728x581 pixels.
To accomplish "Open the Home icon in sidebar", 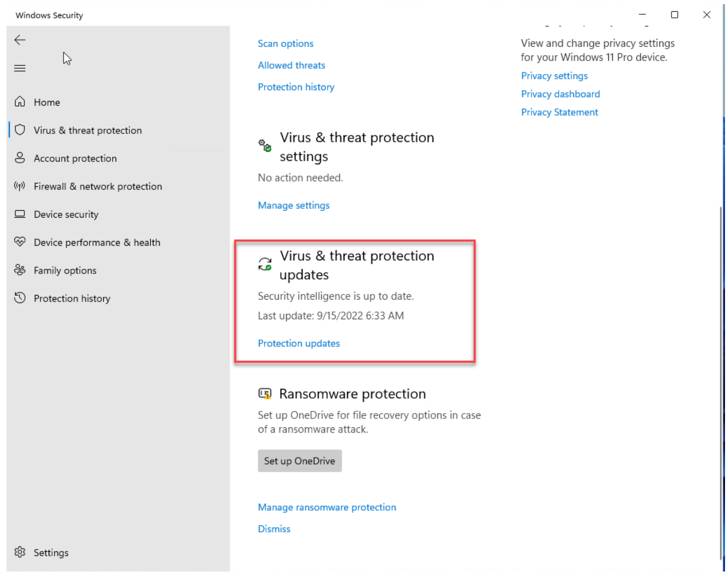I will [x=20, y=102].
